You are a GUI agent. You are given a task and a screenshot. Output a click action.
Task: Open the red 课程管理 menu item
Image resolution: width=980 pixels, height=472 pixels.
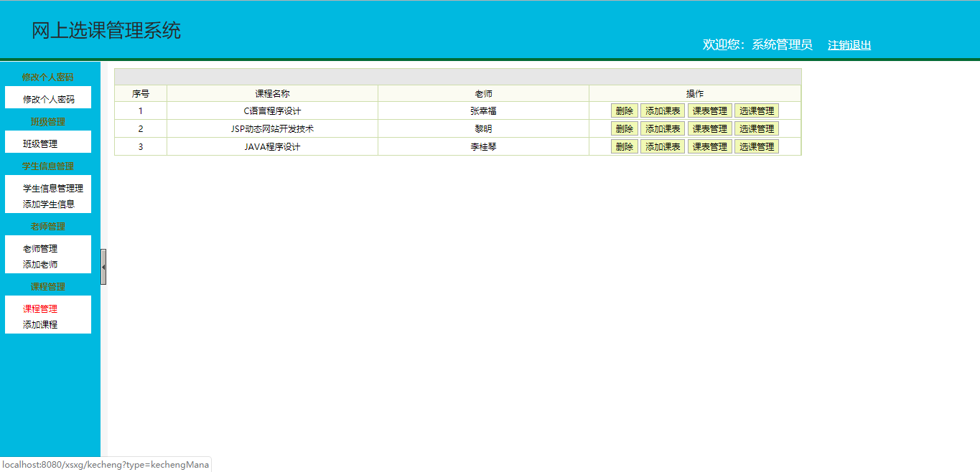pyautogui.click(x=40, y=308)
